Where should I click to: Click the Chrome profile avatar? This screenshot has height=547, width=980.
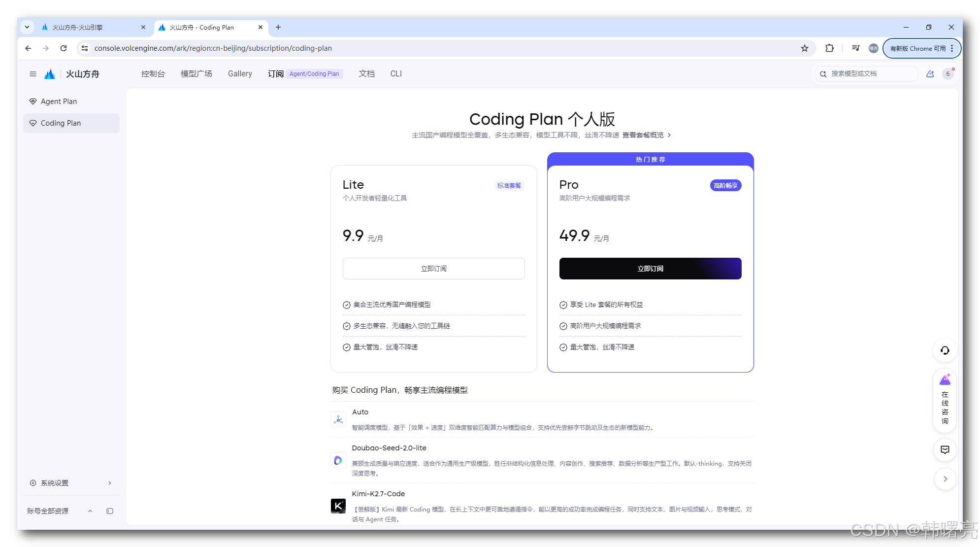click(x=874, y=48)
